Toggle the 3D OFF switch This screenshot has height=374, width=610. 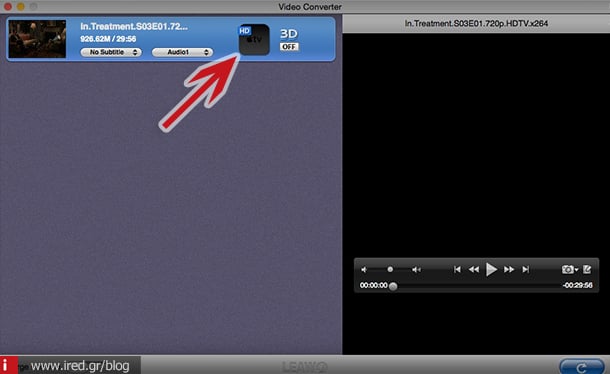[x=289, y=47]
